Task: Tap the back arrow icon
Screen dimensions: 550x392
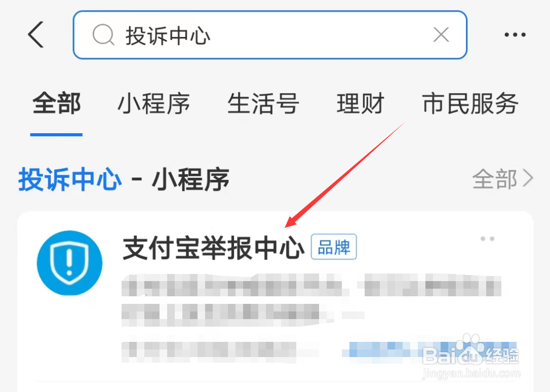Action: (36, 34)
